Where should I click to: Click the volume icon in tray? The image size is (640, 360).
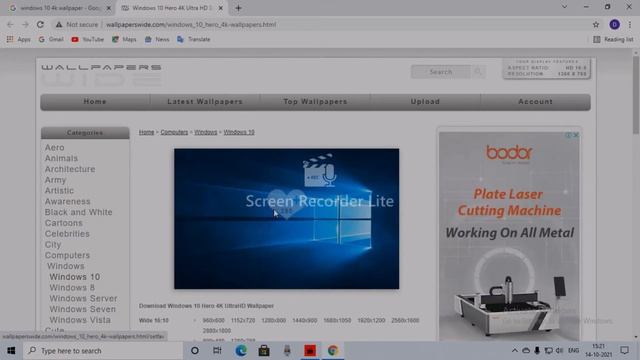[x=559, y=351]
